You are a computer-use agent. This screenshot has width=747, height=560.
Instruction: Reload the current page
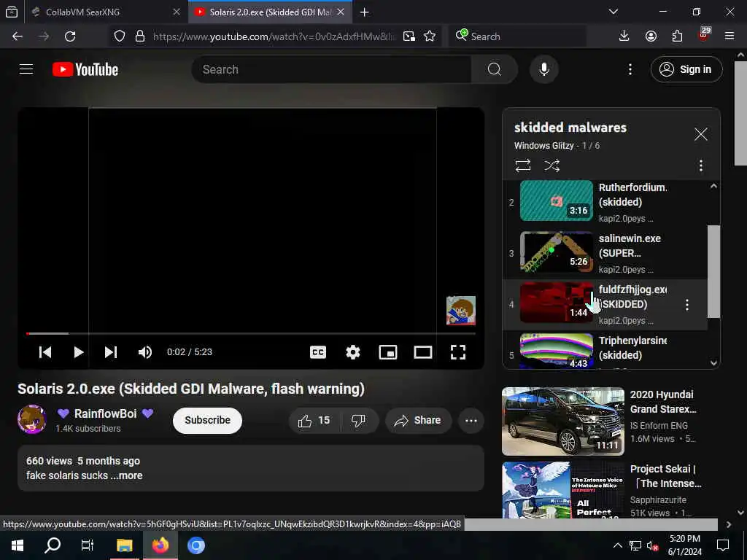(x=70, y=36)
